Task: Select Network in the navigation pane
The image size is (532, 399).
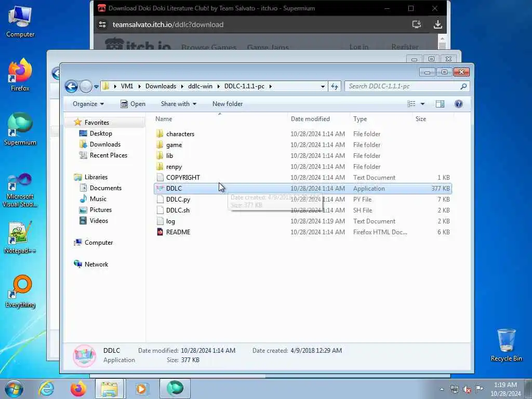Action: tap(96, 264)
